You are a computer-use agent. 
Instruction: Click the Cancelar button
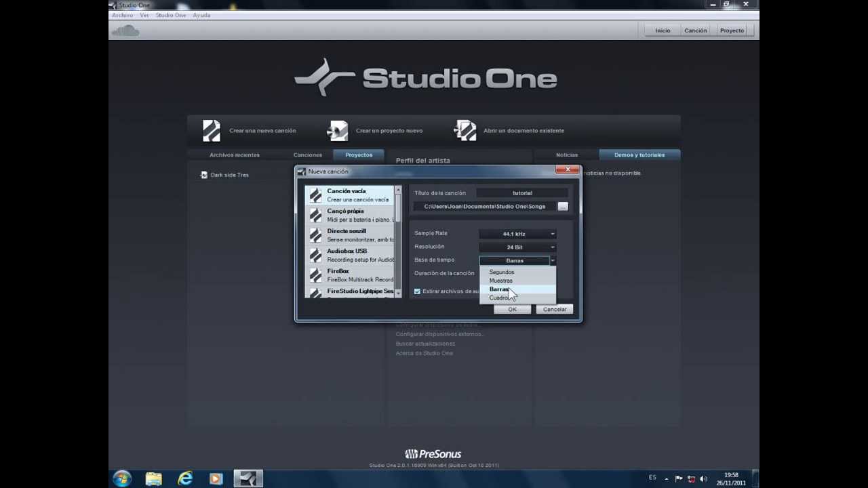(555, 310)
